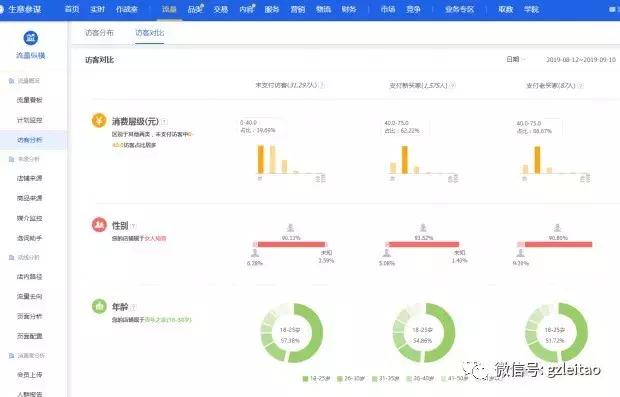Open 作战室 in the top navigation
Screen dimensions: 620x397
tap(127, 9)
